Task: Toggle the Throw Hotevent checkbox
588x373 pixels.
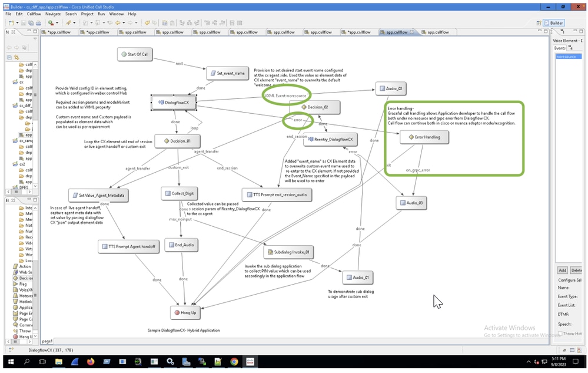Action: pyautogui.click(x=560, y=333)
